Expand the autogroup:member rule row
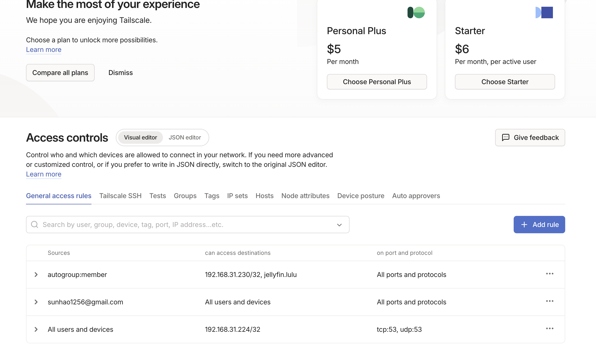Screen dimensions: 596x364 (36, 275)
